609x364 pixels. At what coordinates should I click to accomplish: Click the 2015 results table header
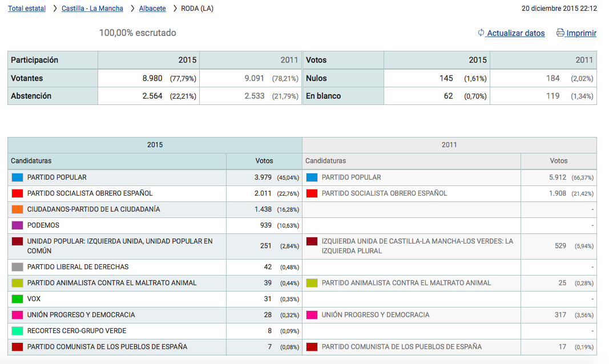click(x=155, y=145)
